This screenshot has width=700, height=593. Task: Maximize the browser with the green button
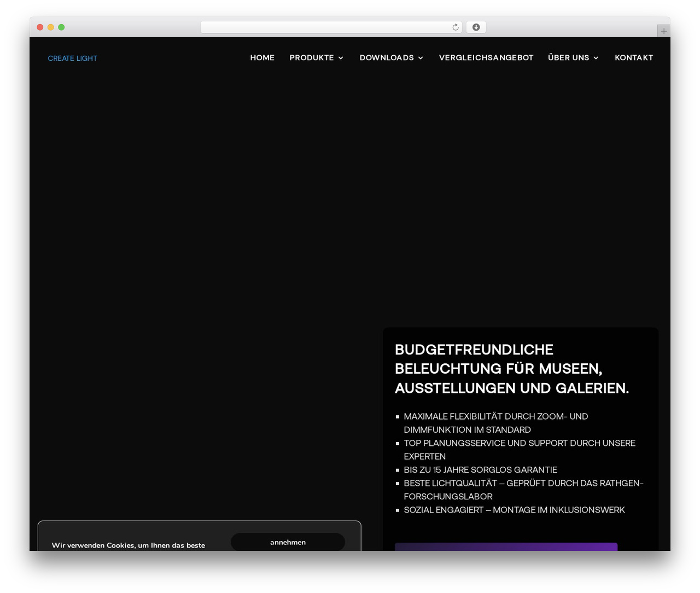61,27
